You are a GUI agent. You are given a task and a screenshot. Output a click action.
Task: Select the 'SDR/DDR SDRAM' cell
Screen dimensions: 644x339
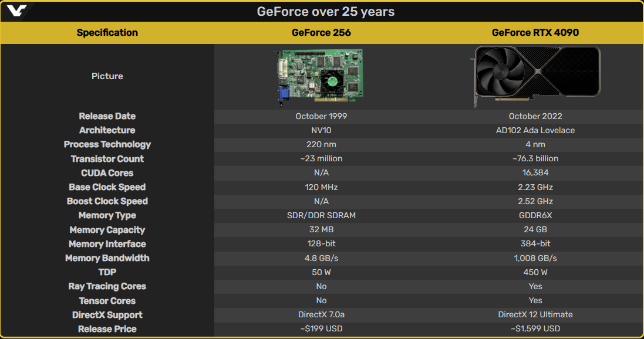click(x=321, y=215)
